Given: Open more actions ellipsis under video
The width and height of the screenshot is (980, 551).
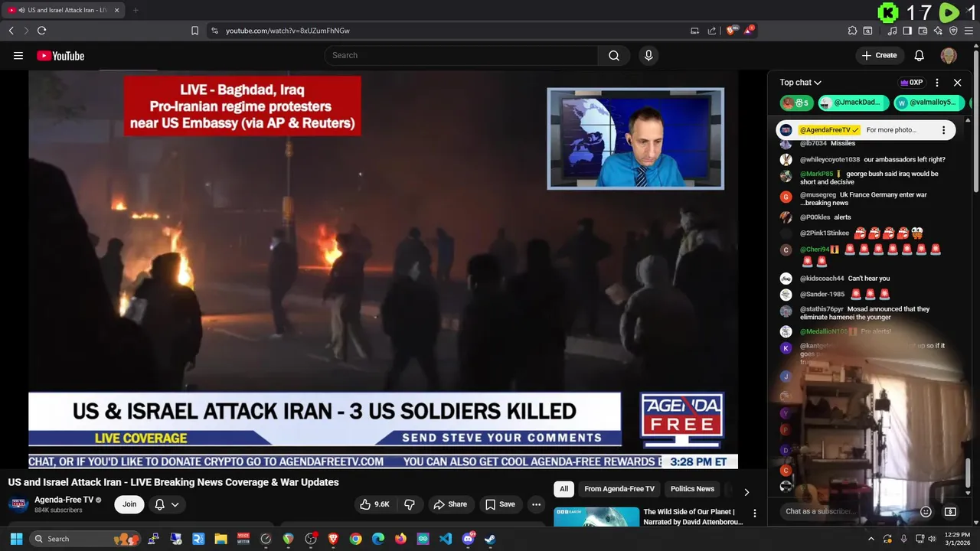Looking at the screenshot, I should click(x=536, y=504).
